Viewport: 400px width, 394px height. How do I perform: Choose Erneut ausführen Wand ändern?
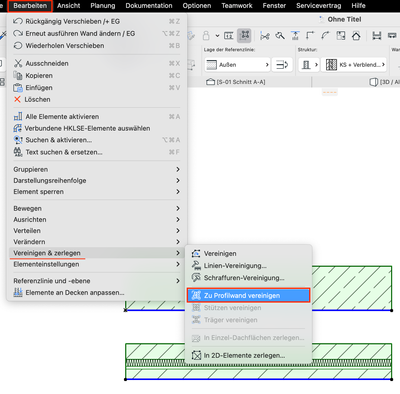click(x=97, y=33)
